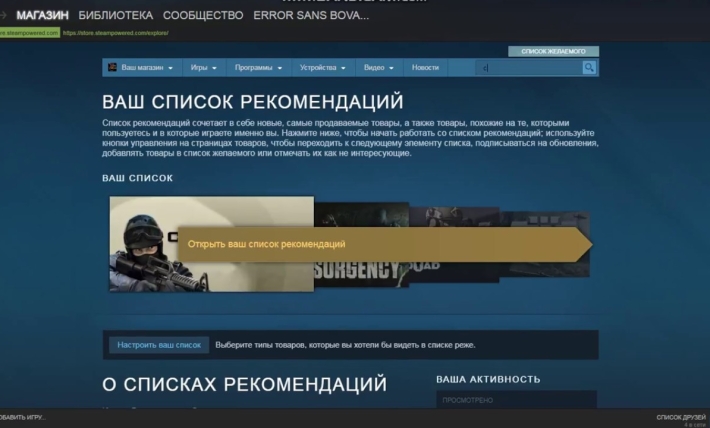Expand the Видео dropdown menu
Image resolution: width=710 pixels, height=428 pixels.
tap(379, 67)
